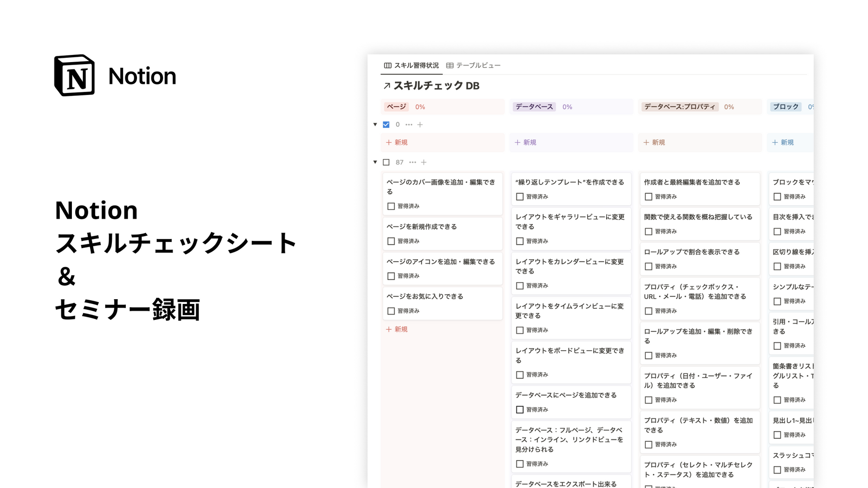Check 習得済み for ページをお気に入りできる
Viewport: 868px width, 488px height.
[x=391, y=311]
